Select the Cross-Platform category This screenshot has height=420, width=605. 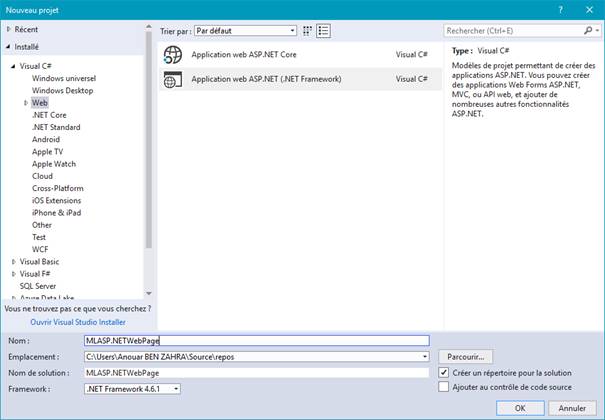click(58, 188)
